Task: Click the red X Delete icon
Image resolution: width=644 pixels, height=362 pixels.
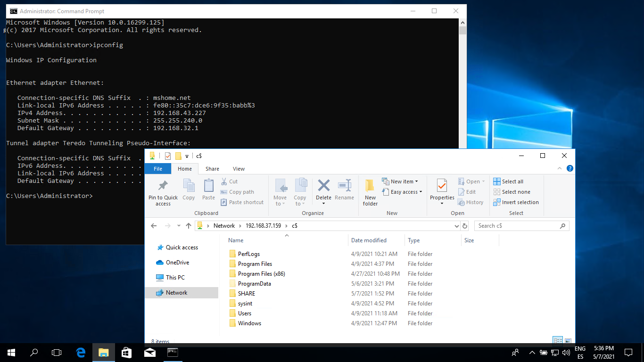Action: coord(323,185)
